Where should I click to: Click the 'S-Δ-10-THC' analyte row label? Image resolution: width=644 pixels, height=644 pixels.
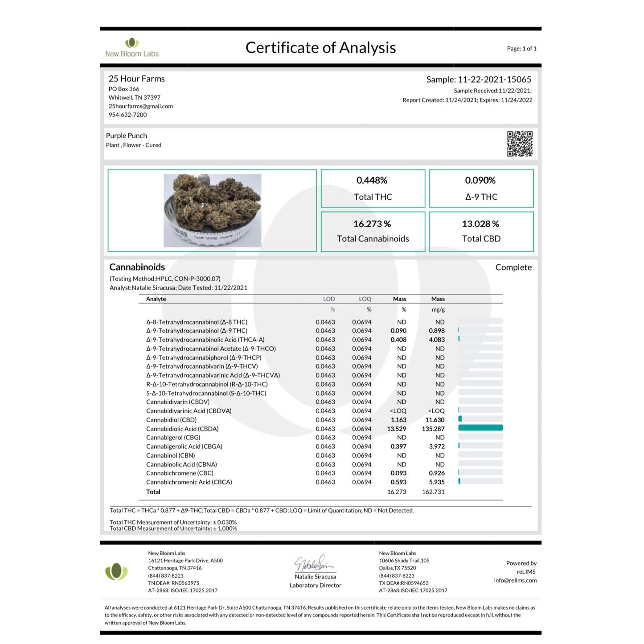pos(206,393)
